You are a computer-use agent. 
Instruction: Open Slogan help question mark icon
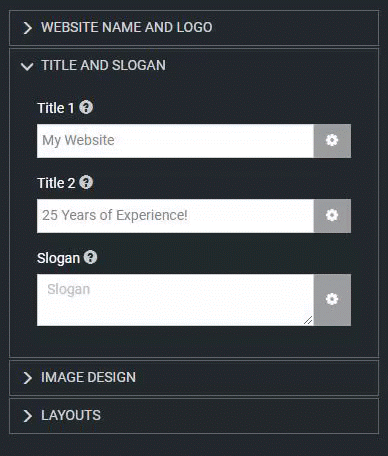[x=90, y=257]
